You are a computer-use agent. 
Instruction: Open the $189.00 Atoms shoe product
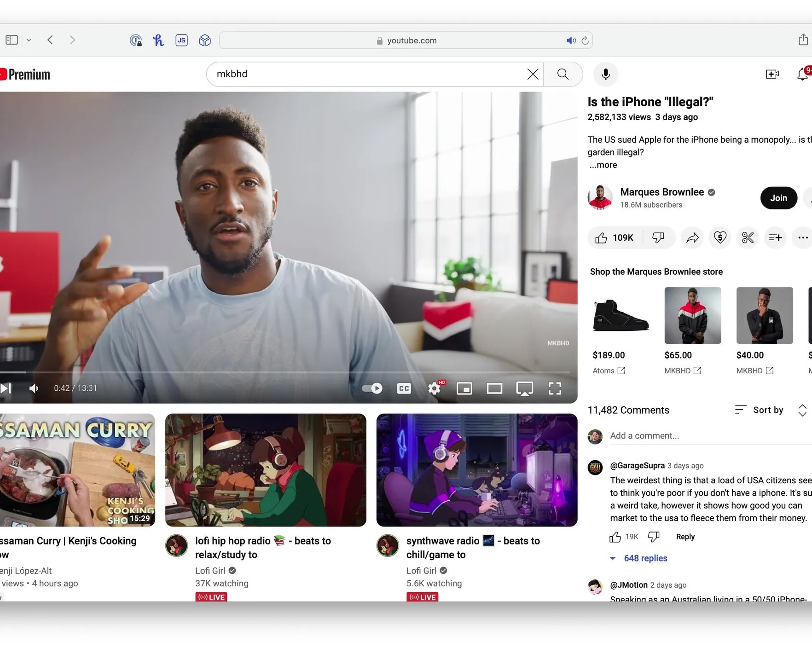click(x=621, y=315)
